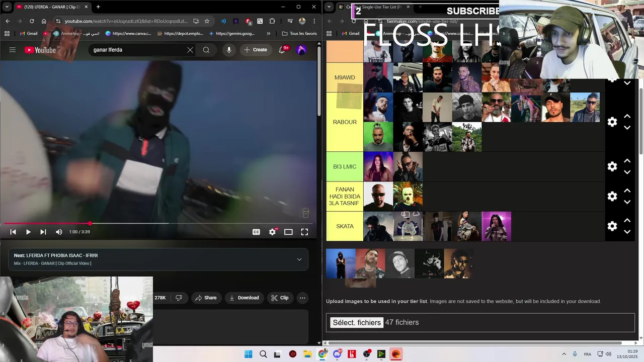The width and height of the screenshot is (644, 362).
Task: Open the canva.com bookmark in YouTube window
Action: click(x=128, y=34)
